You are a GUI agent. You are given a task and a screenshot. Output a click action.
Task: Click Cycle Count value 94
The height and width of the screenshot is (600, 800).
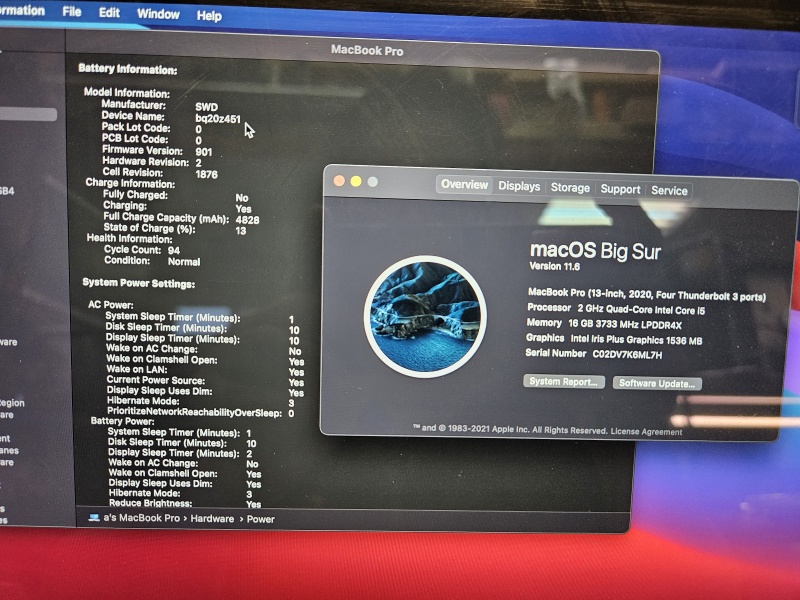[x=173, y=251]
